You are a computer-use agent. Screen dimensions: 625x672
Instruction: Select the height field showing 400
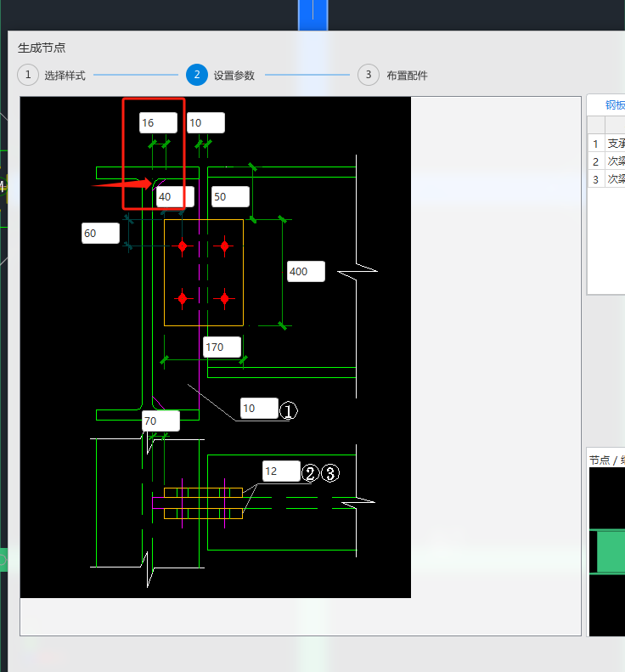(x=307, y=272)
